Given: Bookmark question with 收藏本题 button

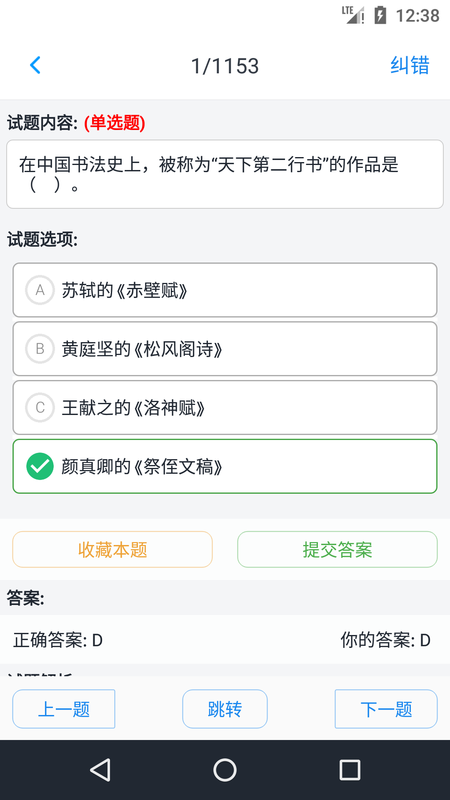Looking at the screenshot, I should point(112,549).
